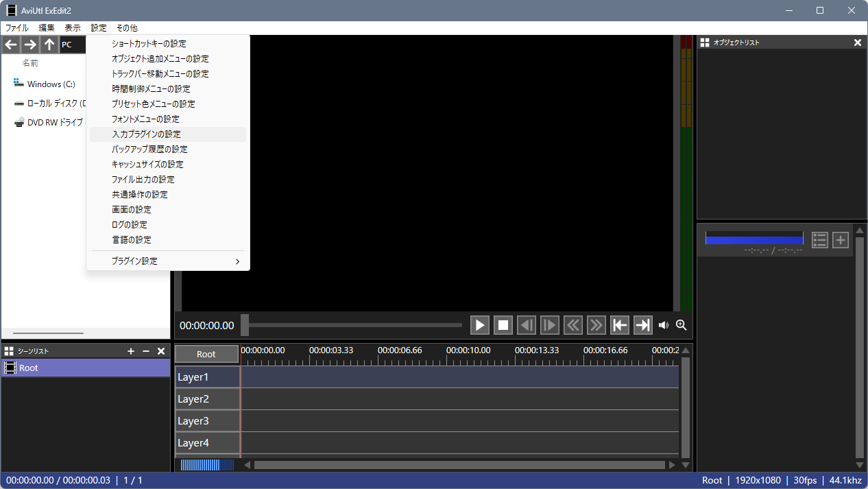This screenshot has height=489, width=868.
Task: Expand the プラグイン設定 submenu
Action: pyautogui.click(x=168, y=261)
